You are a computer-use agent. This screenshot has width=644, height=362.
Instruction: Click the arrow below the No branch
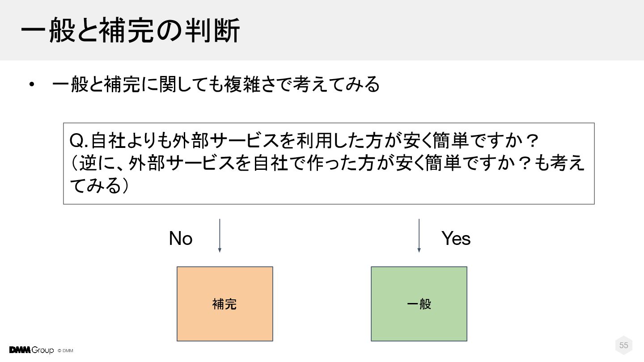[x=220, y=236]
